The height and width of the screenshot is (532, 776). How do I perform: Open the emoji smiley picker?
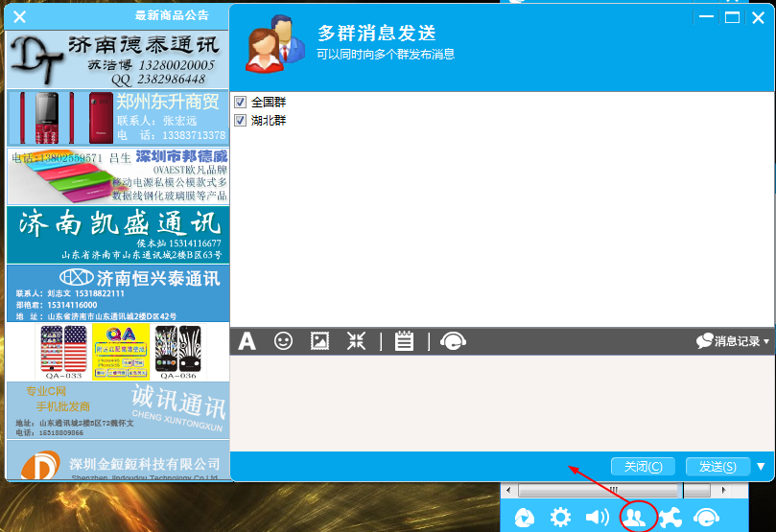[283, 341]
